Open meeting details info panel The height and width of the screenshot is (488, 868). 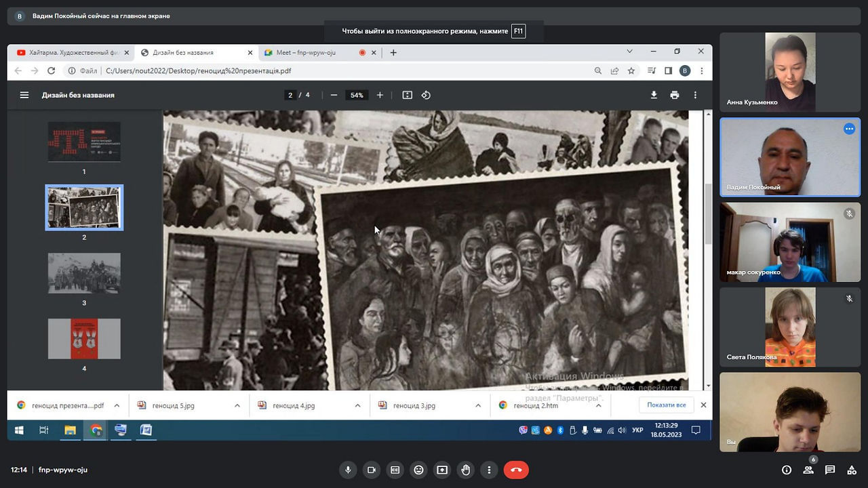(x=787, y=470)
